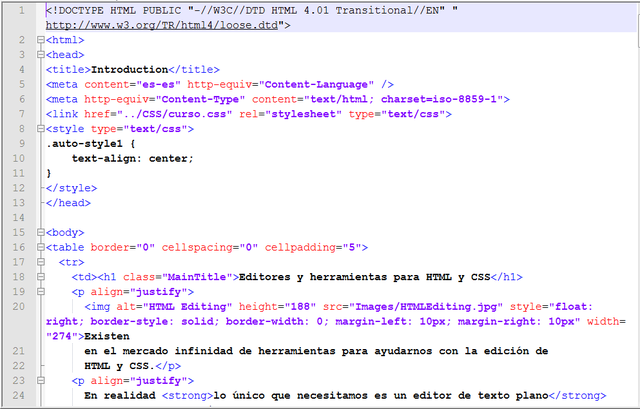This screenshot has width=640, height=409.
Task: Collapse the table fold on line 16
Action: tap(40, 247)
